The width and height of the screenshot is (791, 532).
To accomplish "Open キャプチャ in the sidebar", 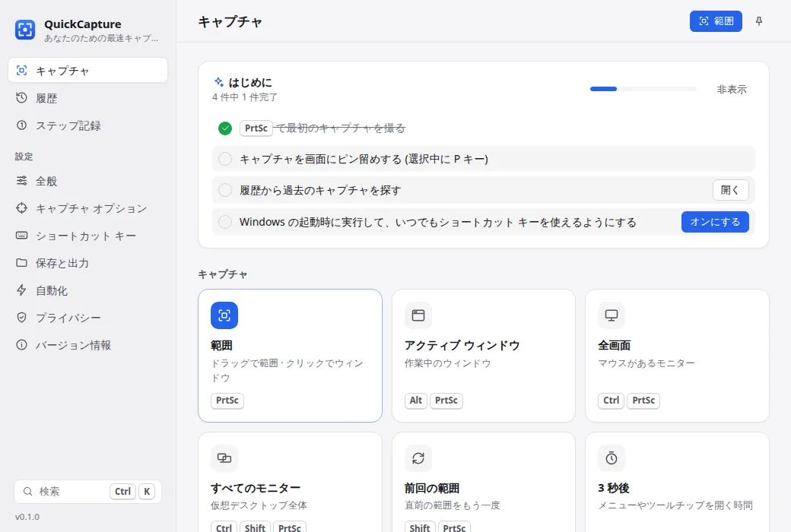I will pos(87,70).
